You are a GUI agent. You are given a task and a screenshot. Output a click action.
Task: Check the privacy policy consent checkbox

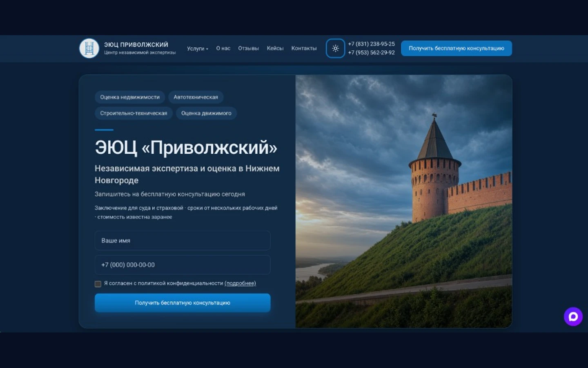pos(98,284)
